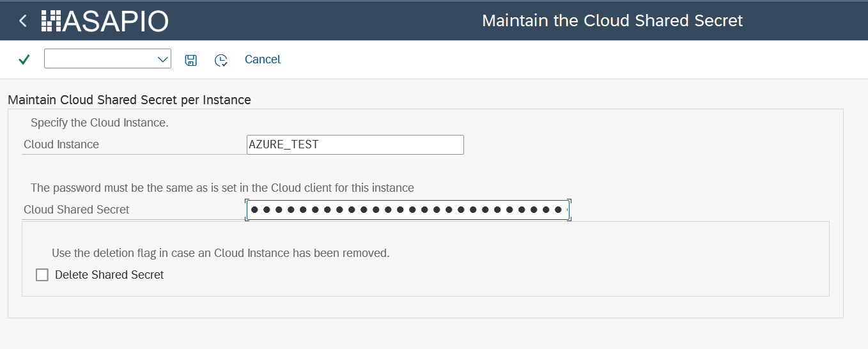Save using the floppy disk icon

pyautogui.click(x=190, y=60)
